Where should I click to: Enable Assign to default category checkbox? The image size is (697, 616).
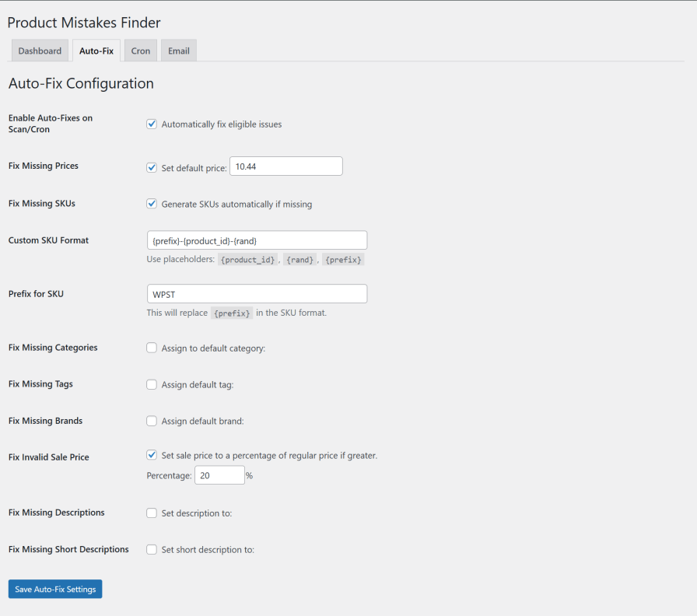[x=152, y=348]
